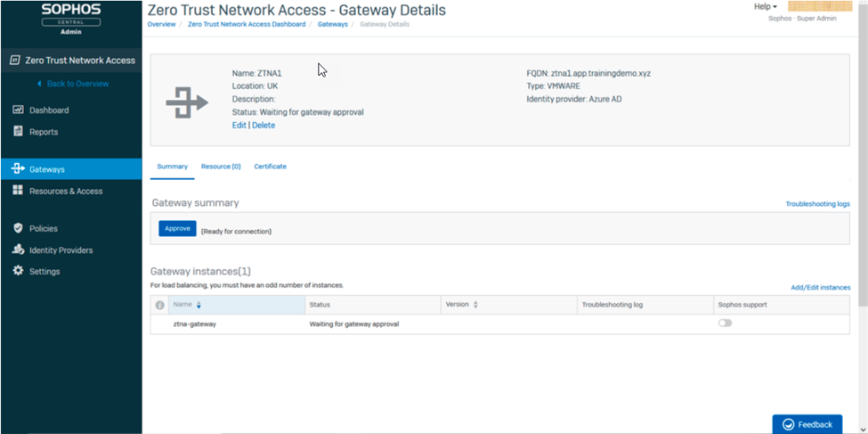Go to Overview breadcrumb
This screenshot has width=868, height=434.
(162, 24)
